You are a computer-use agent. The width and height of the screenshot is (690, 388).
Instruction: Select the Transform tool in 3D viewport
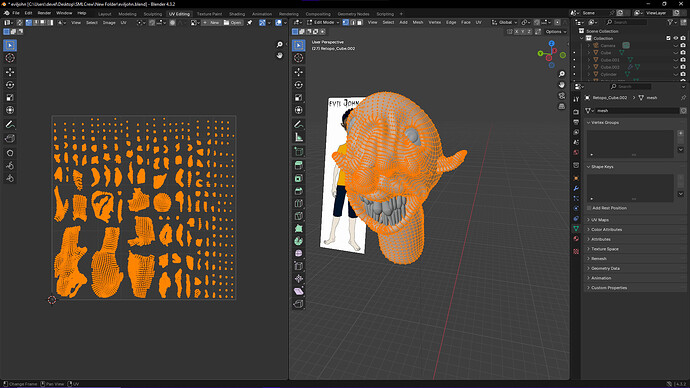298,110
